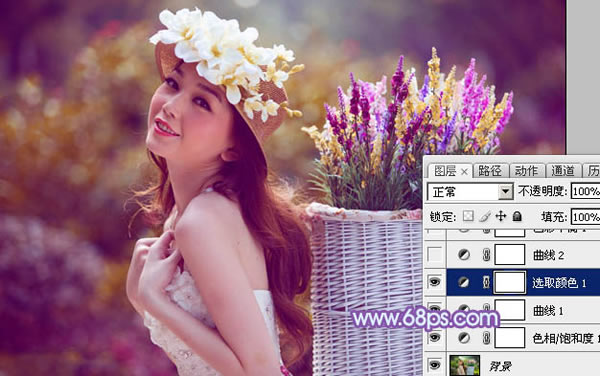Show the 曲线 2 layer visibility
This screenshot has height=376, width=600.
(435, 254)
